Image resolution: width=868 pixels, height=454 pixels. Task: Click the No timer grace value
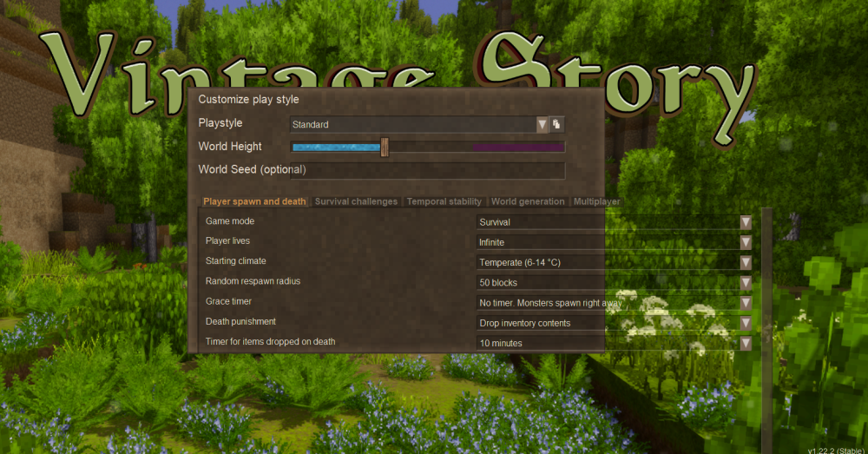point(551,303)
